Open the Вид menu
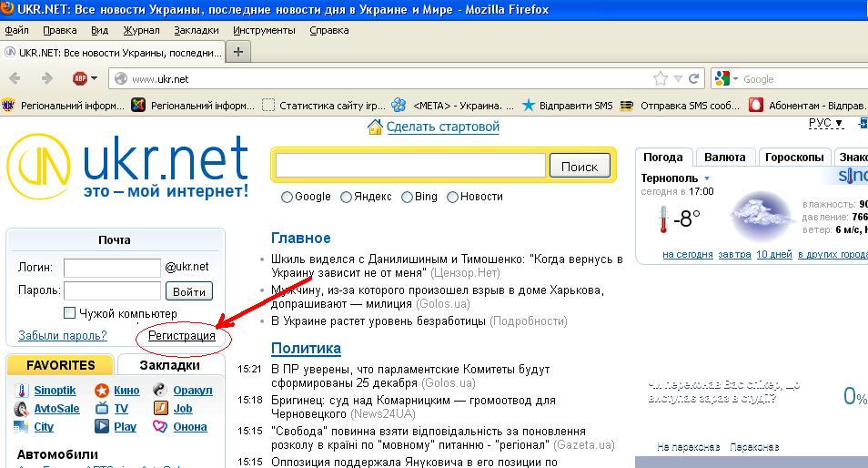The width and height of the screenshot is (868, 468). point(100,30)
